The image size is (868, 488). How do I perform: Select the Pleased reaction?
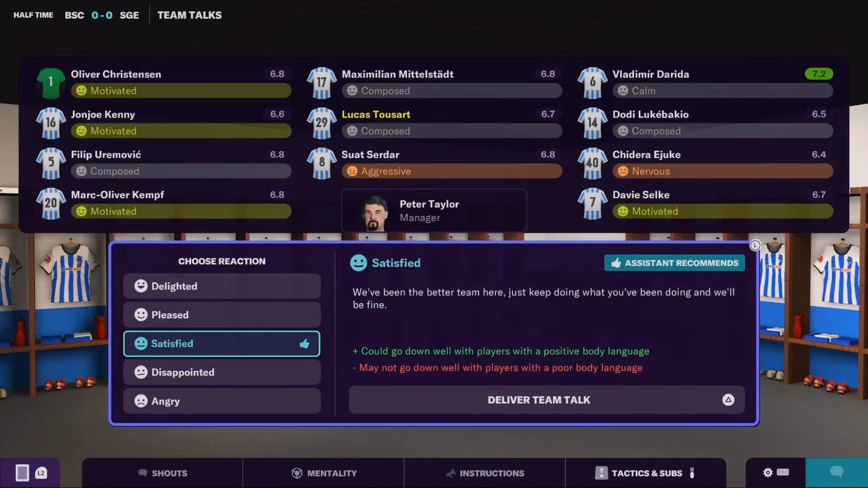click(x=222, y=314)
